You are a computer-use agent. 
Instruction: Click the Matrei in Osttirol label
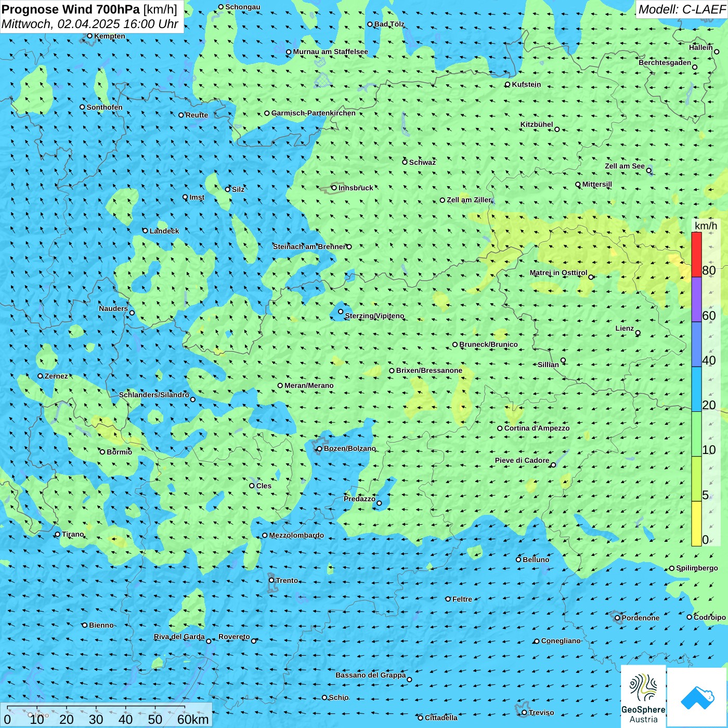558,272
